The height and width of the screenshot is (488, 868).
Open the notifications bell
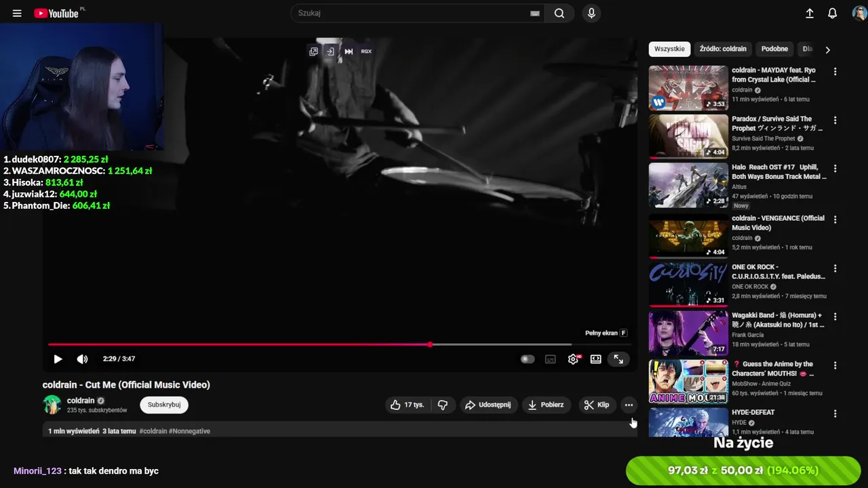pos(832,13)
